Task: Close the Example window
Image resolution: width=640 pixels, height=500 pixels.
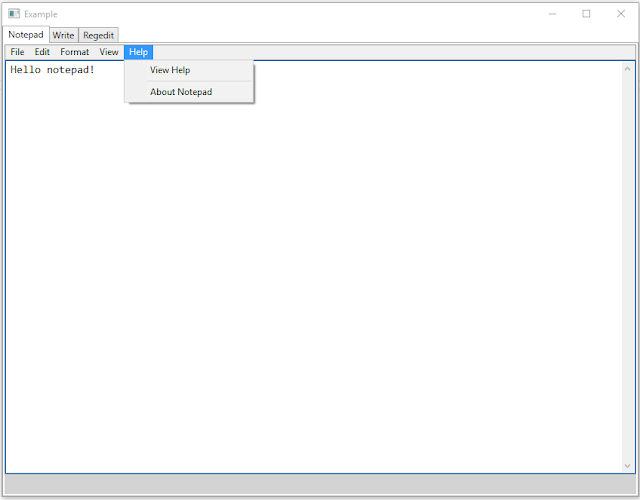Action: tap(621, 14)
